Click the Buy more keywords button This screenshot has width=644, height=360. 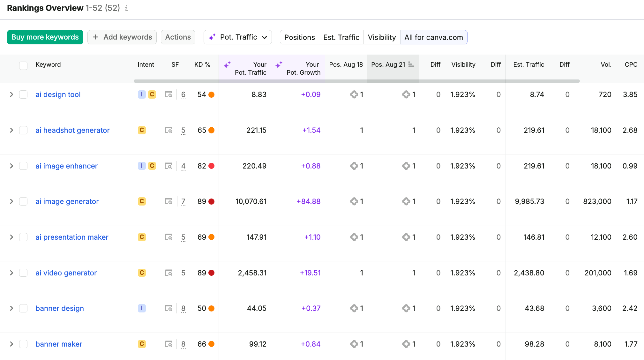coord(45,37)
